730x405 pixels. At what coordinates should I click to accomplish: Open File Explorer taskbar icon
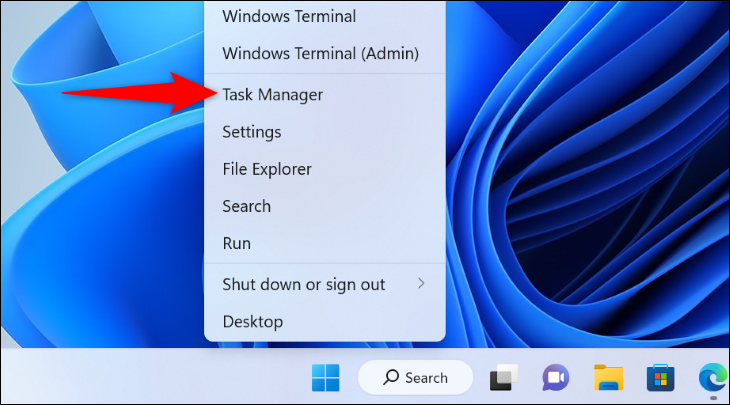coord(608,378)
